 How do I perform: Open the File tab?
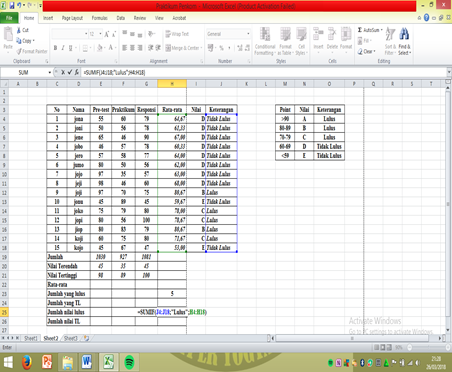pyautogui.click(x=9, y=18)
